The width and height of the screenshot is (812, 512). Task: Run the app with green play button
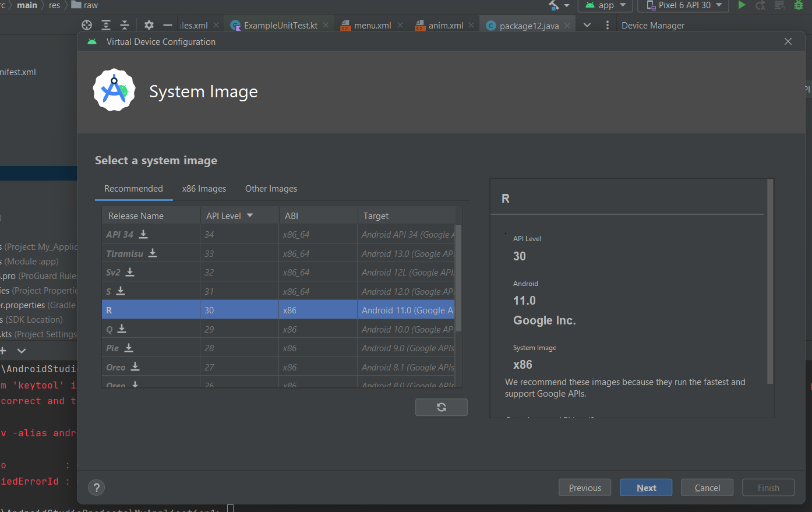coord(742,5)
